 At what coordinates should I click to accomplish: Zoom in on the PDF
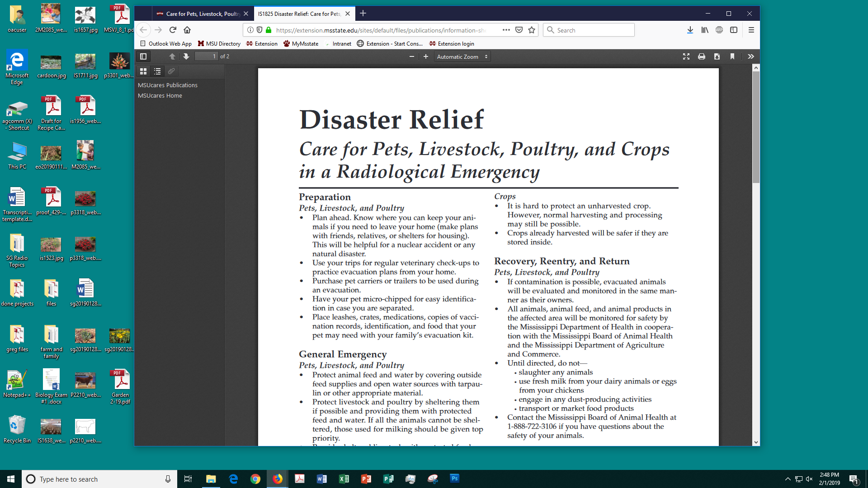425,56
